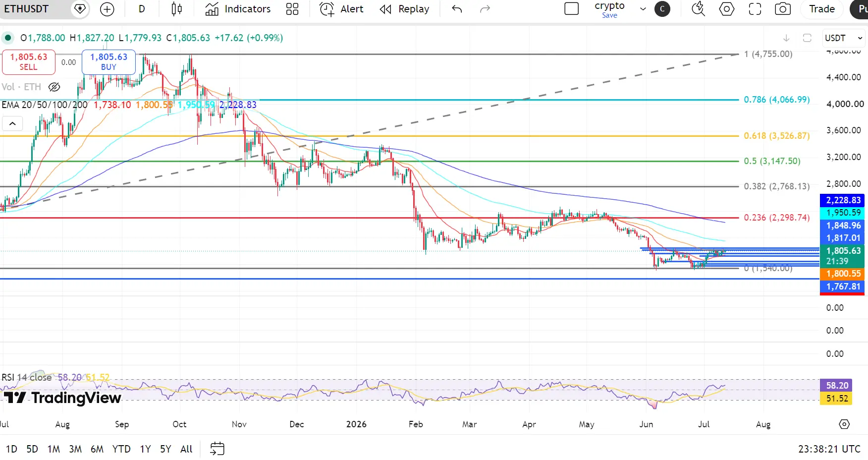Click the Trade button
Viewport: 868px width, 460px height.
(x=822, y=9)
